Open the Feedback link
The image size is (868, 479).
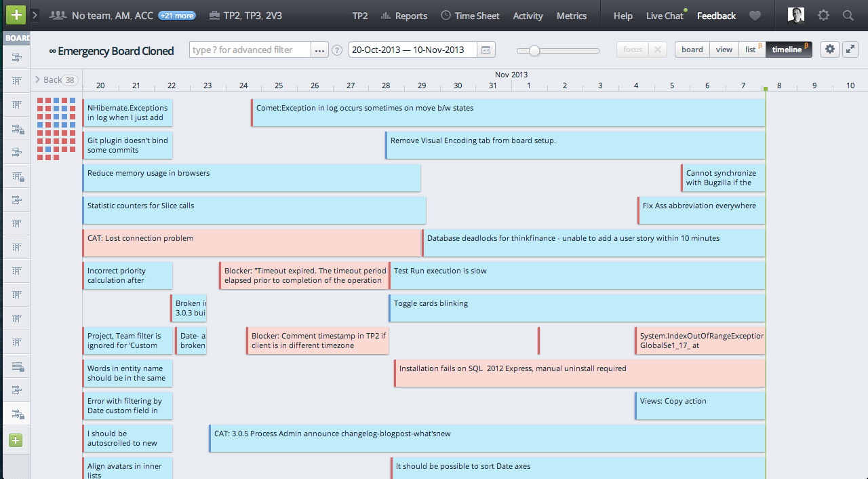[x=715, y=15]
